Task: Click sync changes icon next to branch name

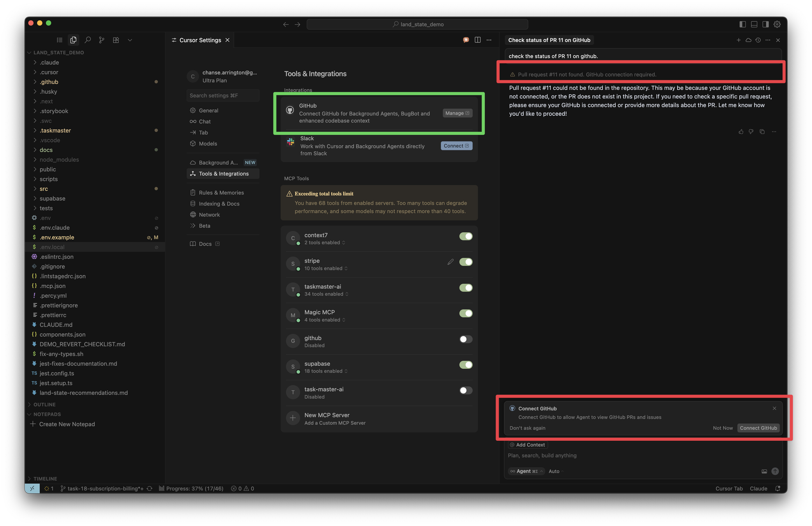Action: (x=149, y=488)
